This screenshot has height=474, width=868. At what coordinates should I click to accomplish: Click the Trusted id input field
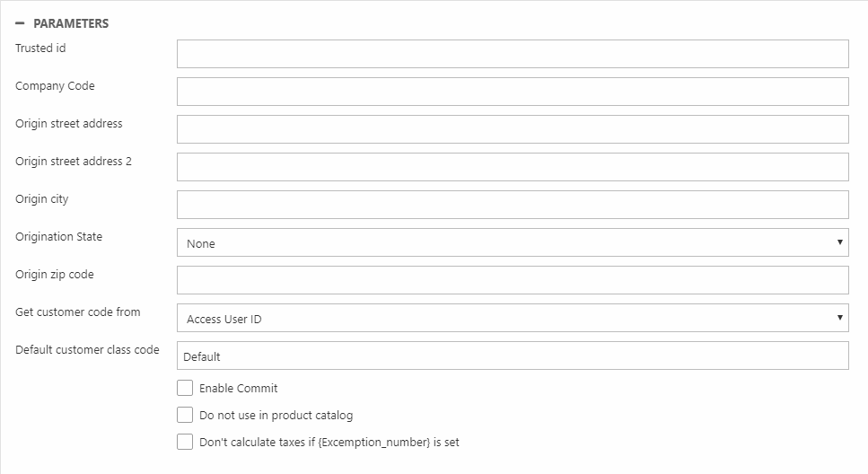pyautogui.click(x=513, y=54)
